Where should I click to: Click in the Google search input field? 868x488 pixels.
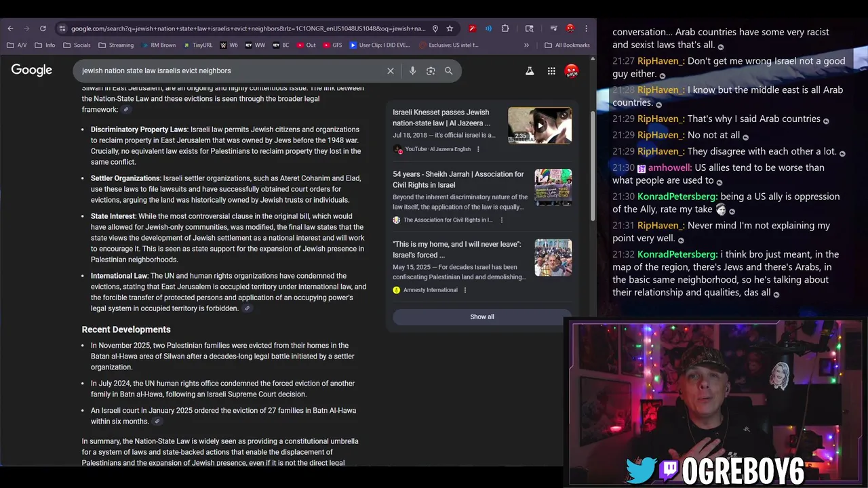[231, 70]
